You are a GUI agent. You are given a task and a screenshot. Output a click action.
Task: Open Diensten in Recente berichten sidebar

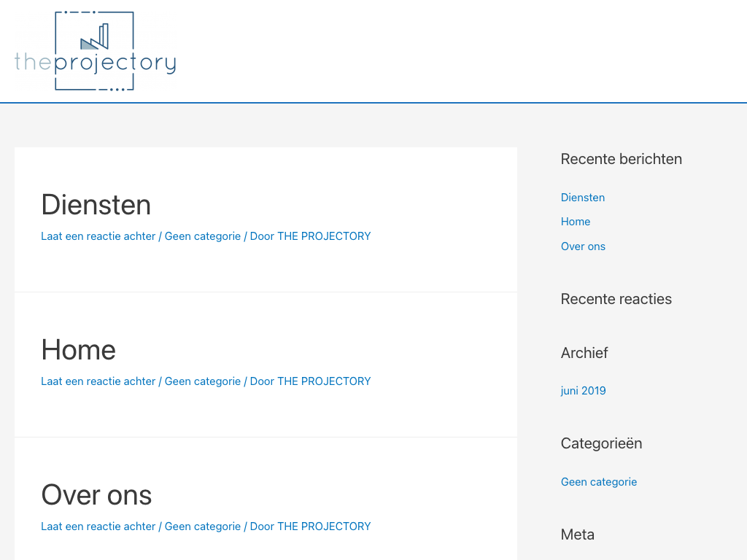click(583, 198)
